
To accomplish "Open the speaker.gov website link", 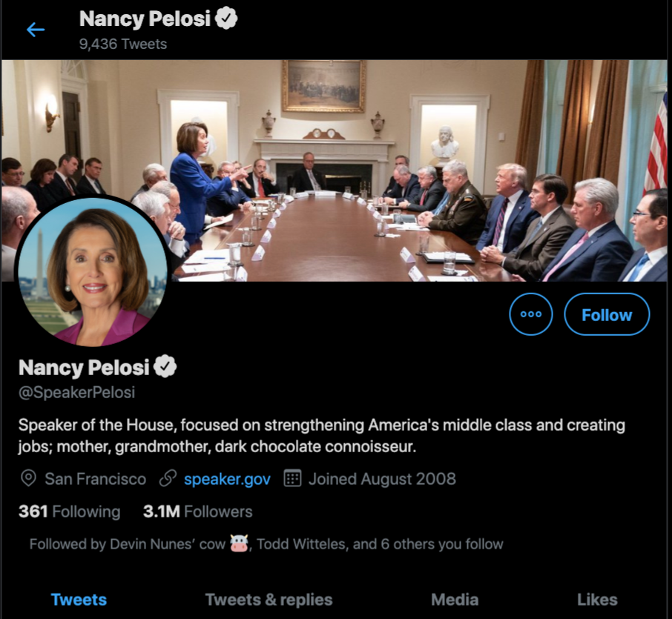I will click(x=227, y=479).
